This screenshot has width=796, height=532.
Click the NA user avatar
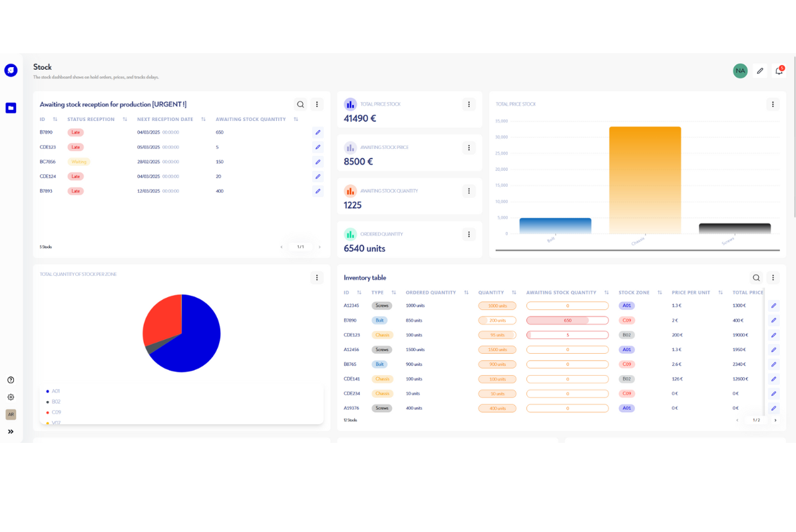pyautogui.click(x=740, y=70)
